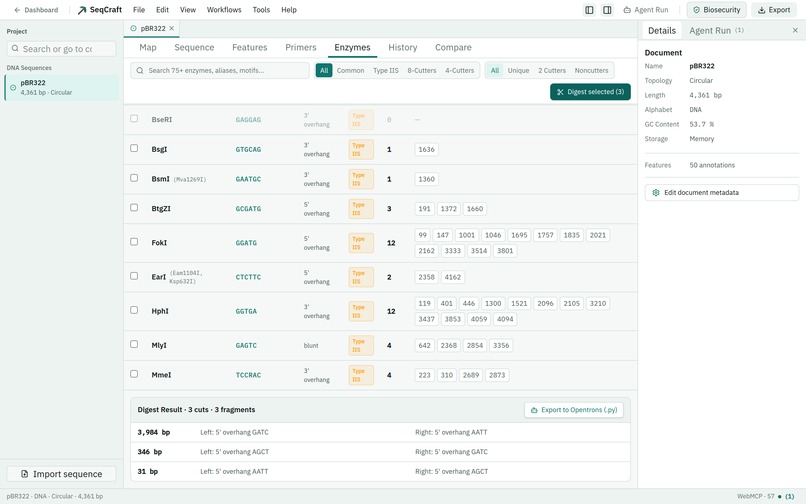Screen dimensions: 806x504
Task: Switch to the Compare tab
Action: [453, 47]
